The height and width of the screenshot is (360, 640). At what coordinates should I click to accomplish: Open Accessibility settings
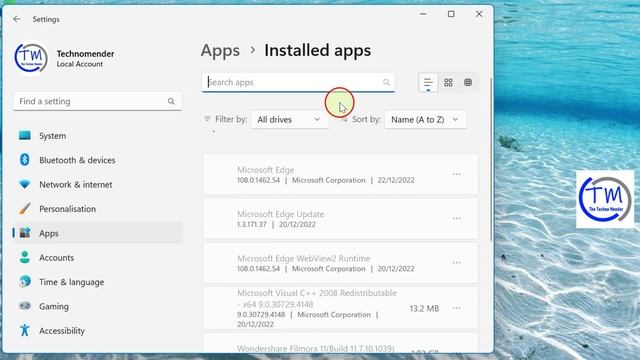pos(98,331)
